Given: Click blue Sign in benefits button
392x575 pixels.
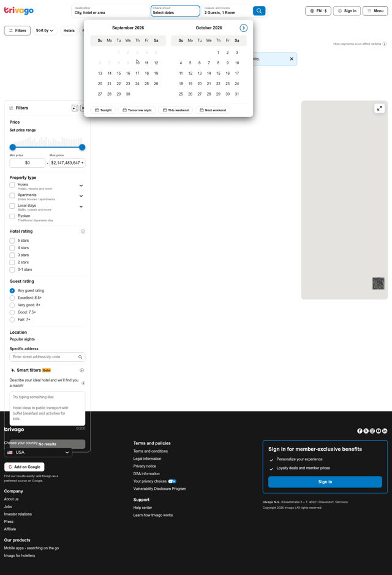Looking at the screenshot, I should [325, 482].
